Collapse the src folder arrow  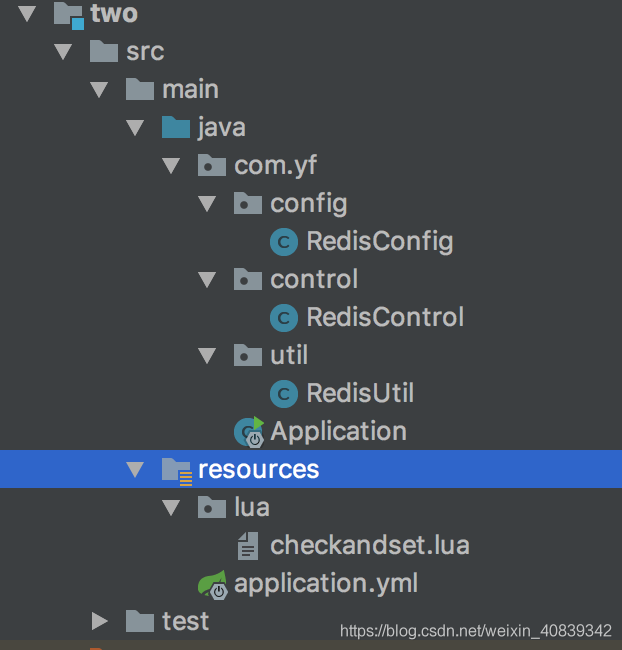(x=63, y=52)
